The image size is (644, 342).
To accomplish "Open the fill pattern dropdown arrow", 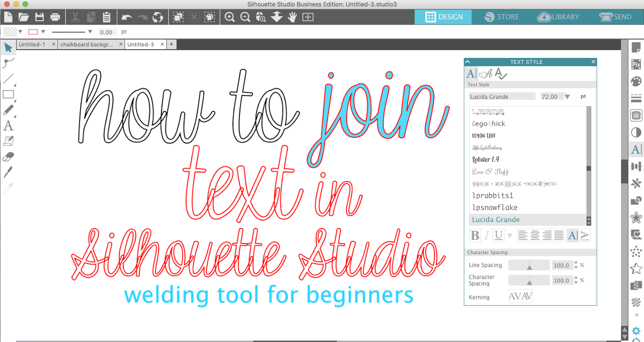I will click(20, 32).
